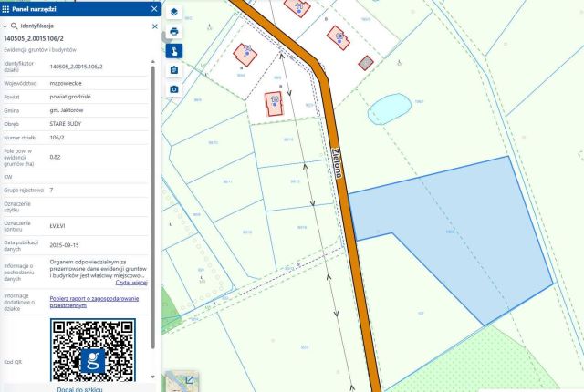Click Dodaj do szkicu button
Viewport: 584px width, 392px height.
point(79,389)
